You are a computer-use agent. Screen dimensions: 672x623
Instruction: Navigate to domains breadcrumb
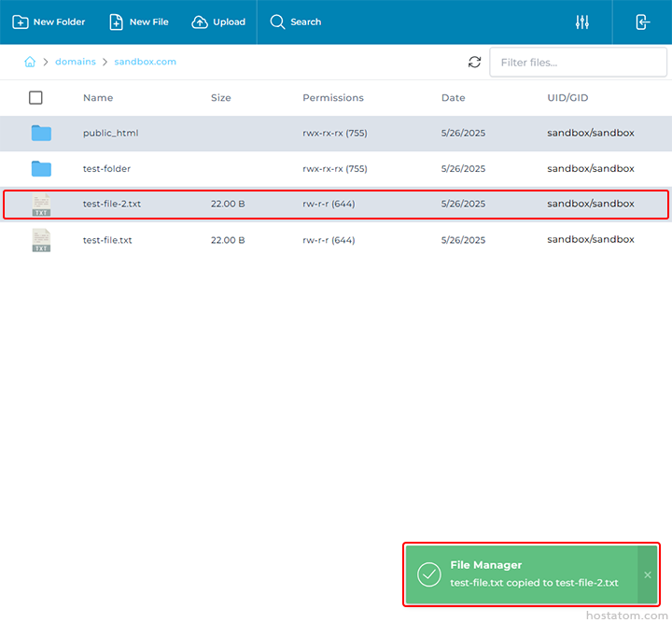(76, 62)
